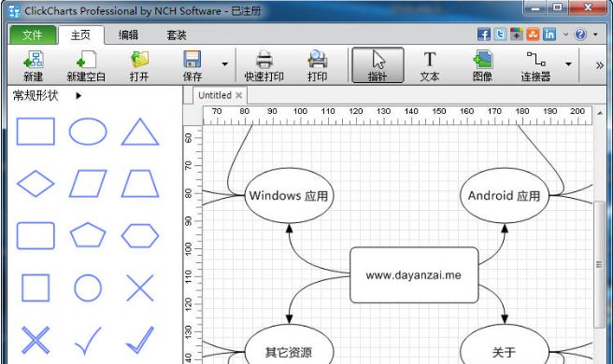Switch to the 编辑 ribbon tab
Image resolution: width=613 pixels, height=364 pixels.
click(128, 35)
